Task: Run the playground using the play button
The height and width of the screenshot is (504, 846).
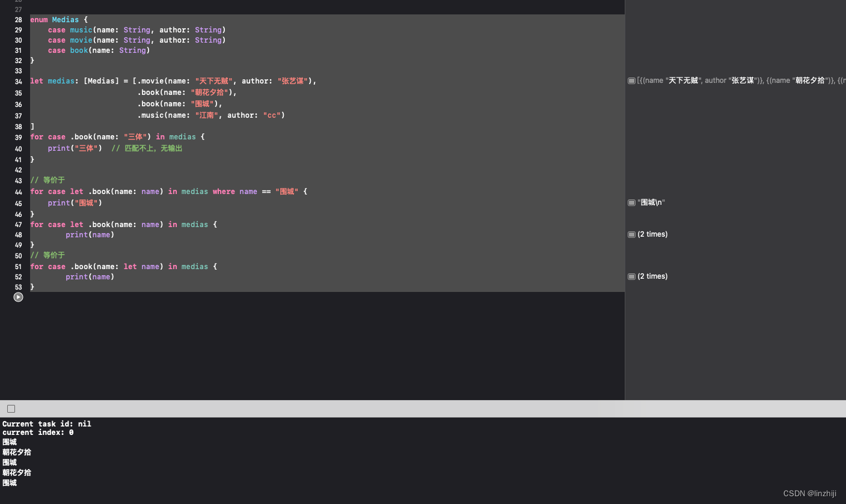Action: (18, 297)
